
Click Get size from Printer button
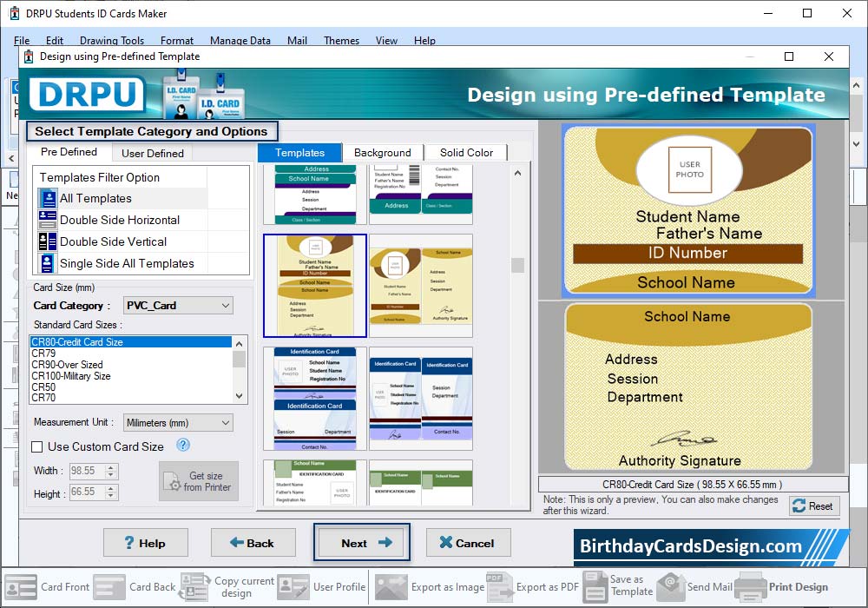click(199, 481)
